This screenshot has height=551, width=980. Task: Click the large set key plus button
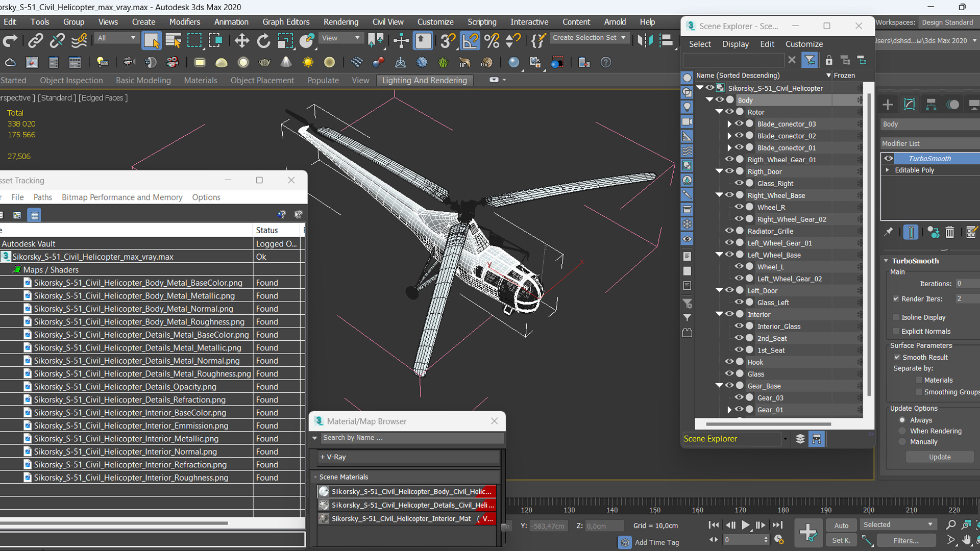tap(808, 533)
